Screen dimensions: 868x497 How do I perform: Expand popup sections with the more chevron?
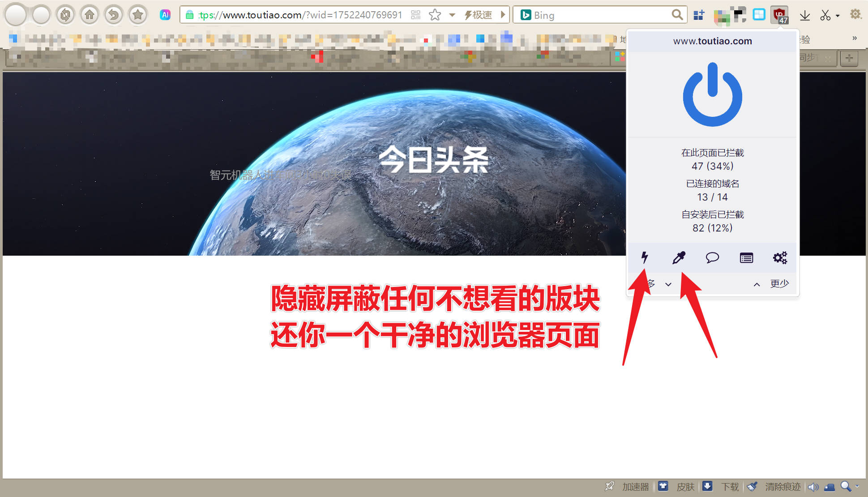point(668,284)
